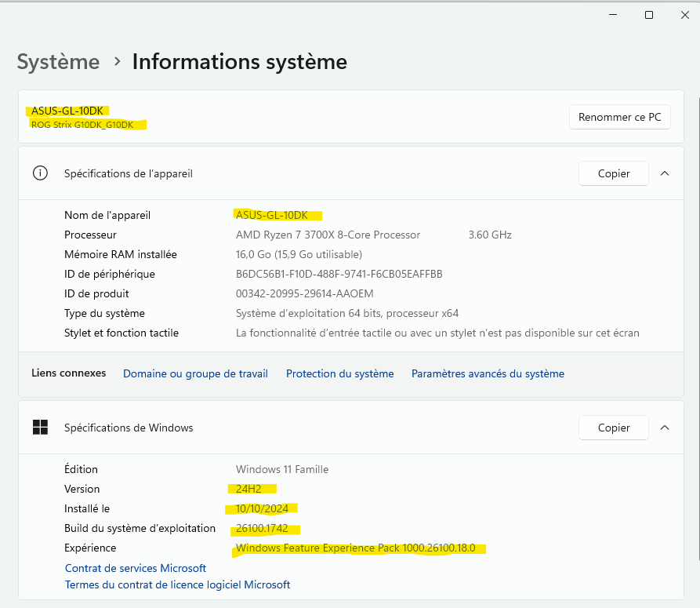The image size is (700, 608).
Task: Click the Stylet et fonction tactile label
Action: click(122, 333)
